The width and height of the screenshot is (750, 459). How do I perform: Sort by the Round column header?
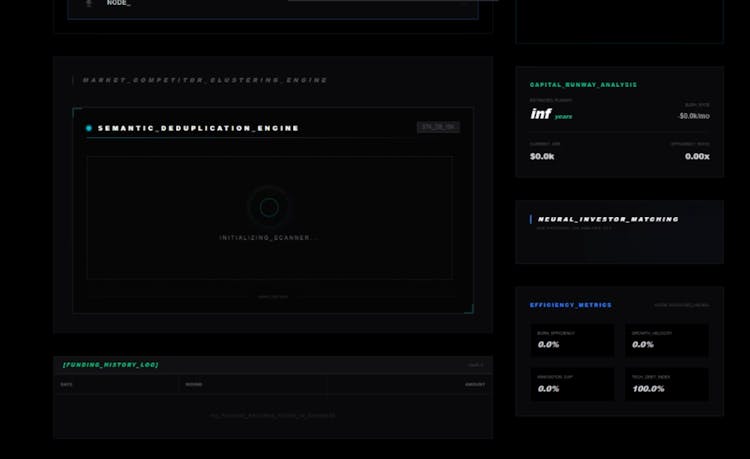point(193,384)
